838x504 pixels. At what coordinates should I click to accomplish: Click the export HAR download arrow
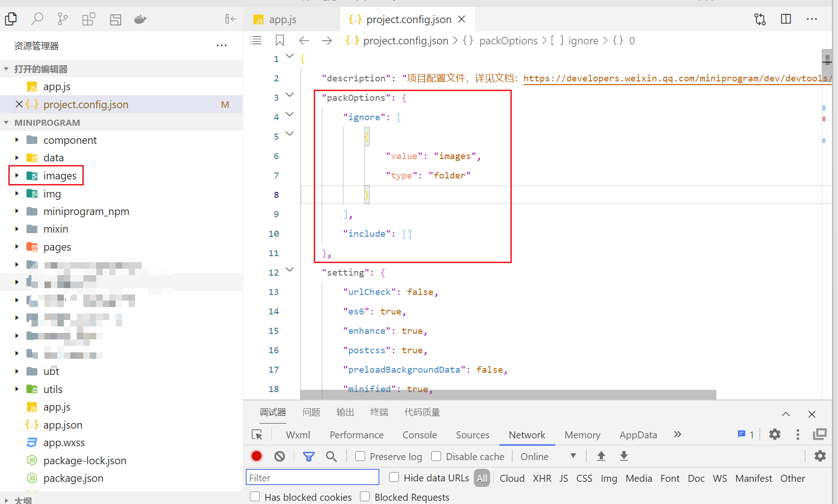coord(624,456)
